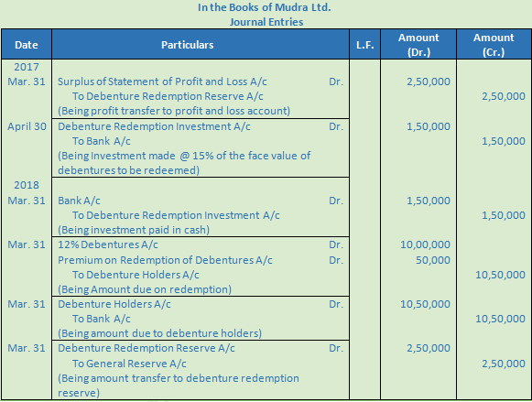The image size is (532, 402).
Task: Click '(Being profit transfer to profit and loss account)'
Action: (174, 111)
